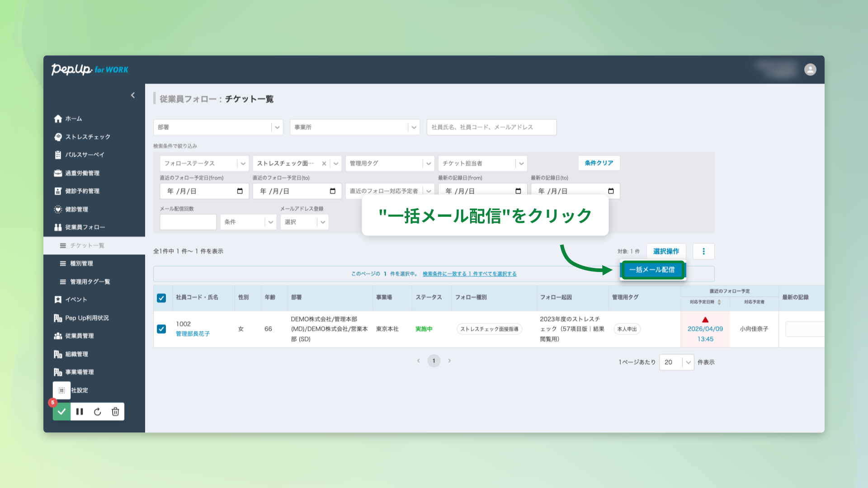Screen dimensions: 868x488
Task: Click the dotted grid icon above recorder
Action: (x=61, y=390)
